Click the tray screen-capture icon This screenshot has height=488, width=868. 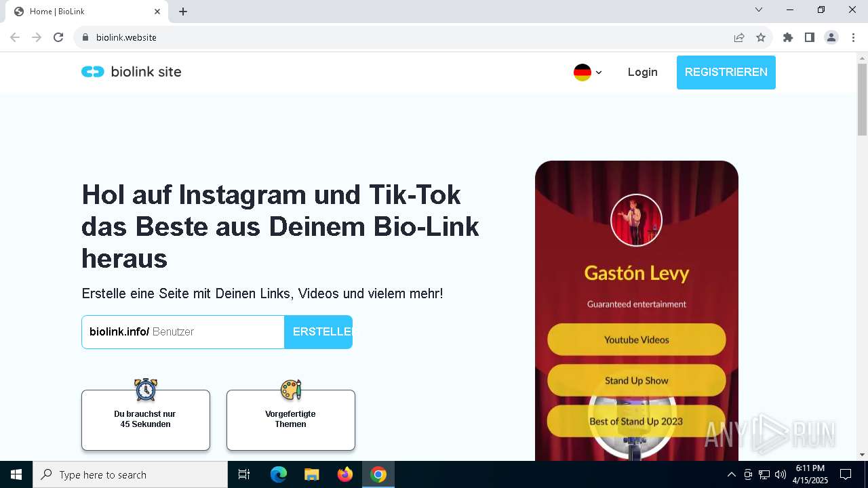[x=747, y=474]
